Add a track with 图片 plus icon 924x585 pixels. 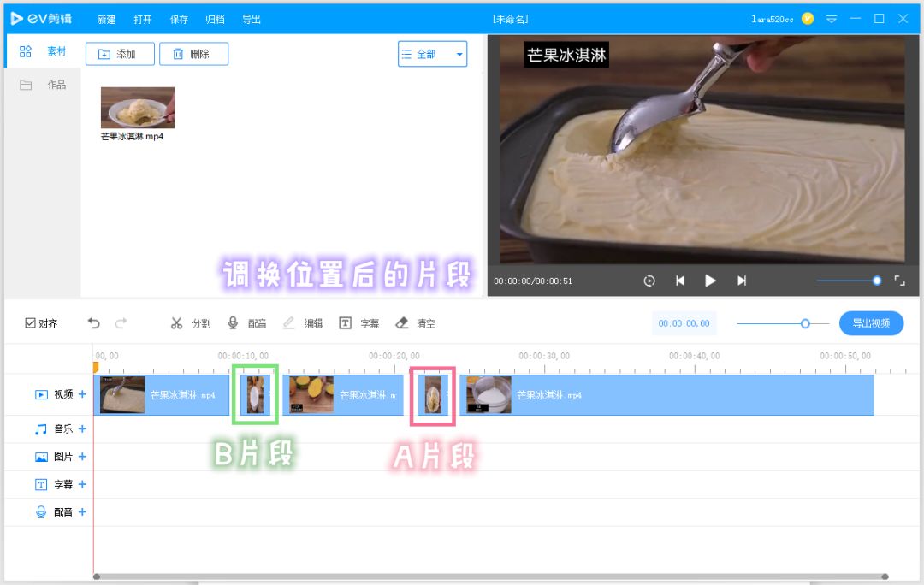(82, 457)
